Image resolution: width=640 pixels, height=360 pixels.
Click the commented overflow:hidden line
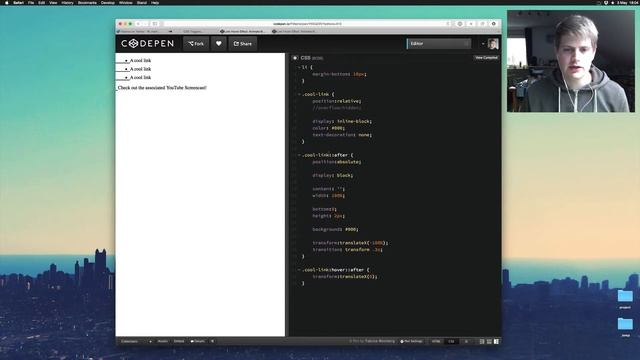click(337, 108)
